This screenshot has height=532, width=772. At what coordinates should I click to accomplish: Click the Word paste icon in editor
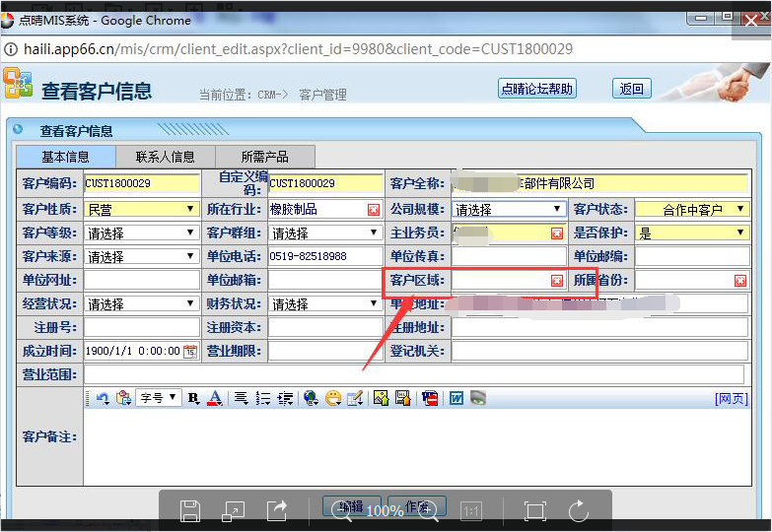click(x=456, y=398)
